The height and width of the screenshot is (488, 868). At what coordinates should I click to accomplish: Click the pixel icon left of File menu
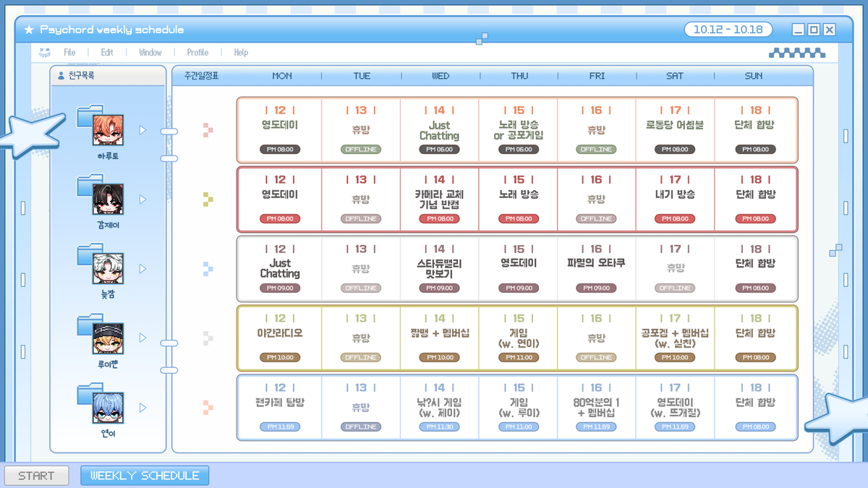point(45,52)
